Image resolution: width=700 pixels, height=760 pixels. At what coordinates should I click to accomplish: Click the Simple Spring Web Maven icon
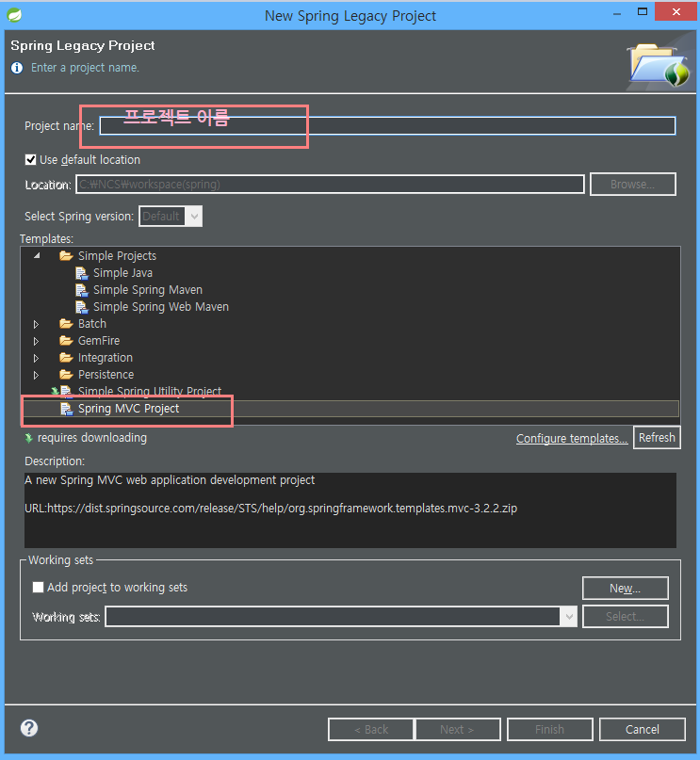tap(82, 307)
